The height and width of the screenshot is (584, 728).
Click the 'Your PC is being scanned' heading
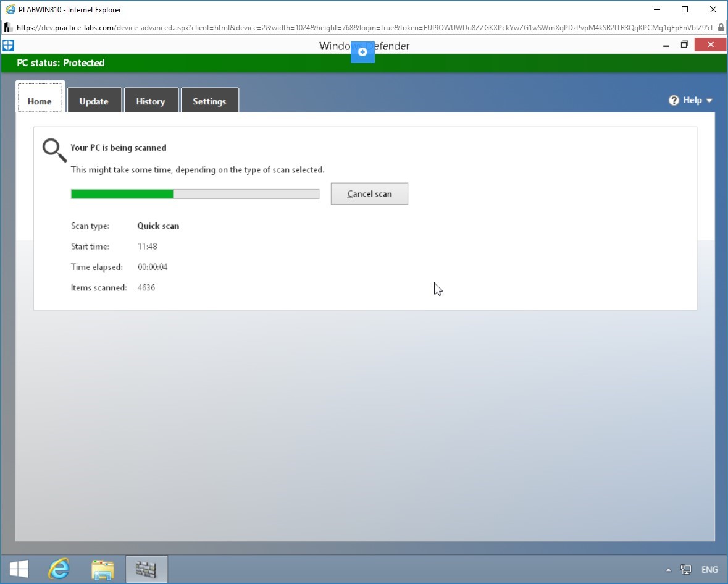coord(119,148)
